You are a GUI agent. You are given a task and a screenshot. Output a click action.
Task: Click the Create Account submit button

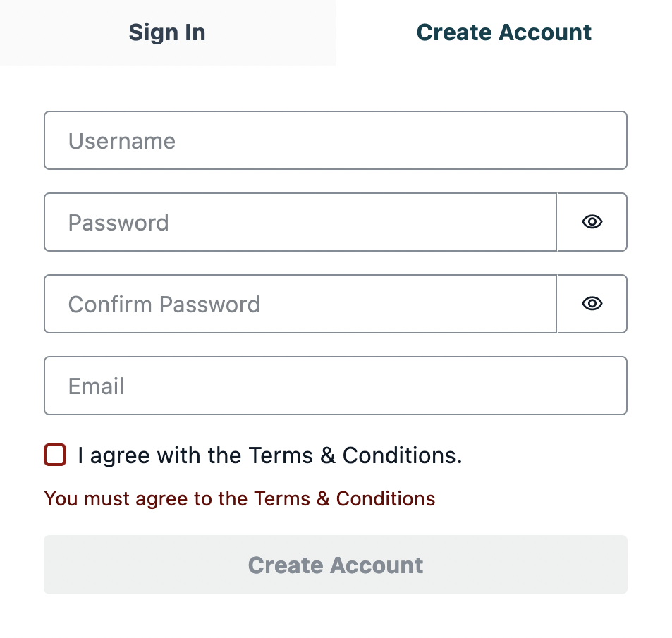336,565
